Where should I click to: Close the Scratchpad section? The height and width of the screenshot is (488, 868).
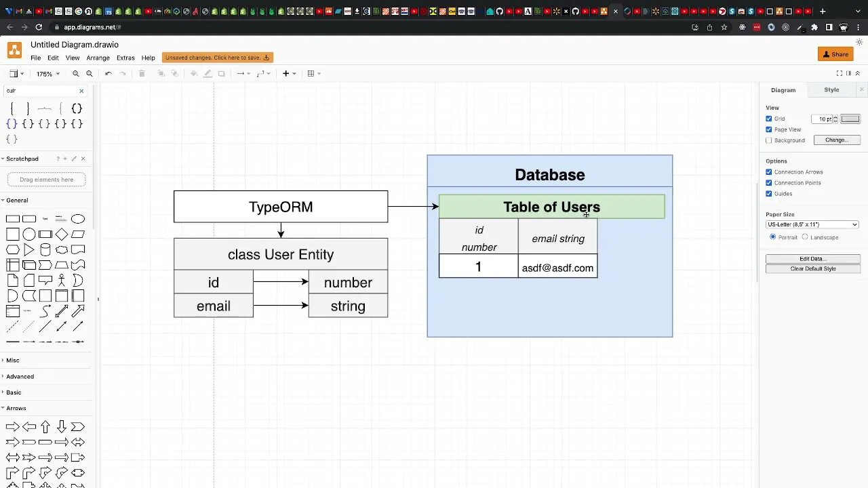pos(83,159)
